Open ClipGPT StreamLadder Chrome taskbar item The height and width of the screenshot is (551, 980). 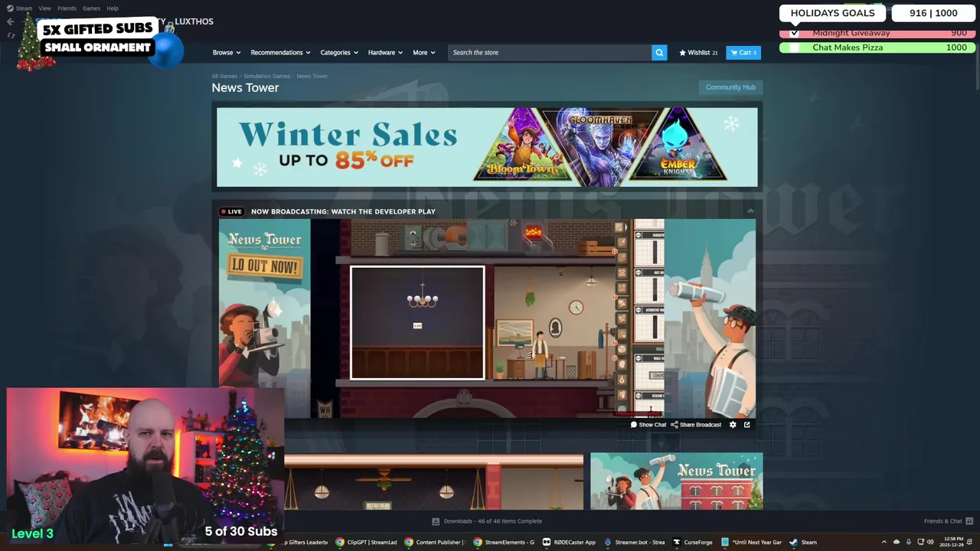tap(367, 543)
